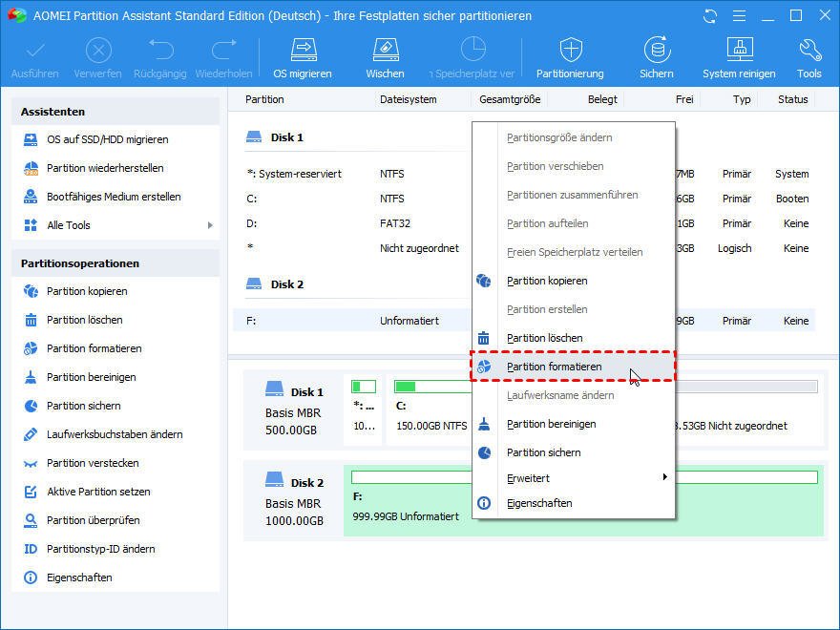Click Partition löschen in the sidebar
Viewport: 840px width, 630px height.
(x=85, y=320)
